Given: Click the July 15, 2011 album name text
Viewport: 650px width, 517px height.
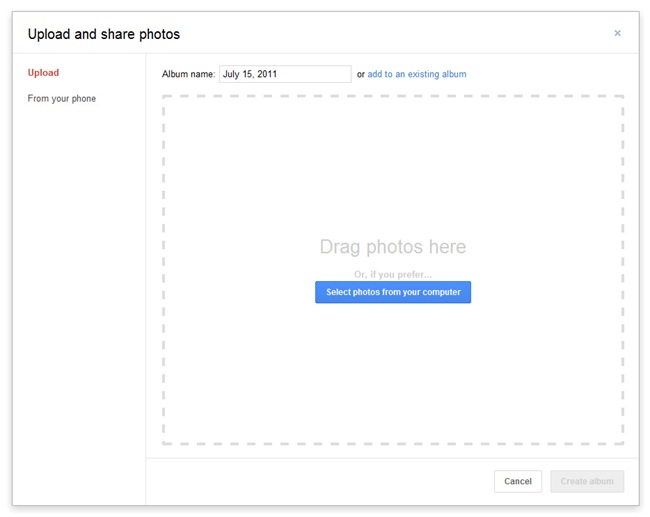Looking at the screenshot, I should (x=251, y=74).
